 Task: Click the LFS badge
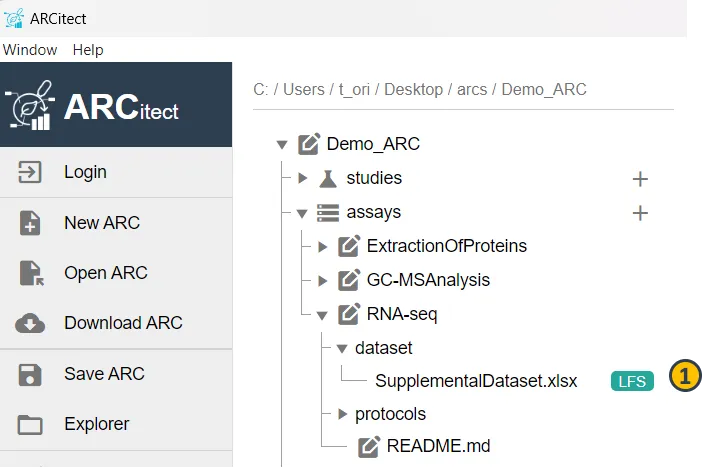(632, 381)
